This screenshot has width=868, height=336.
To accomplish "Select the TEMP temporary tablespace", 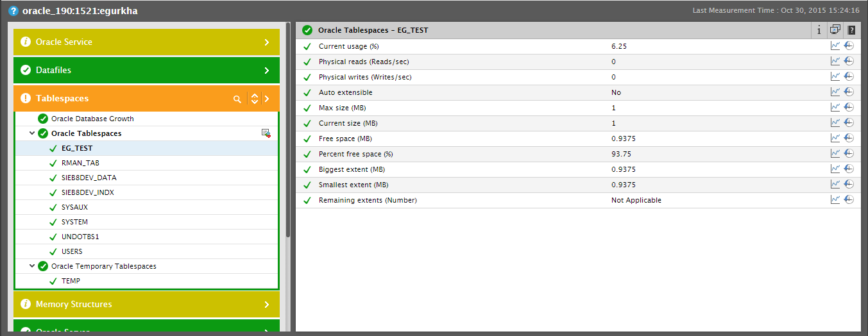I will click(x=71, y=281).
